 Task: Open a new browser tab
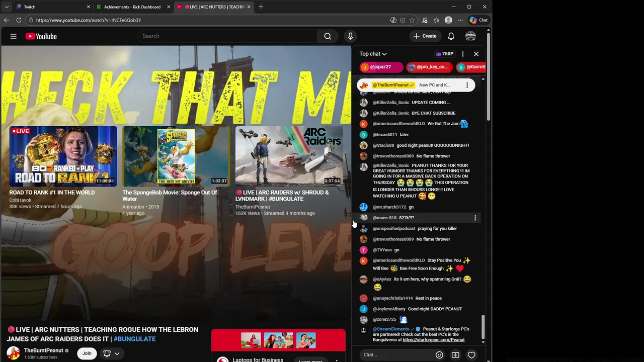pos(261,7)
